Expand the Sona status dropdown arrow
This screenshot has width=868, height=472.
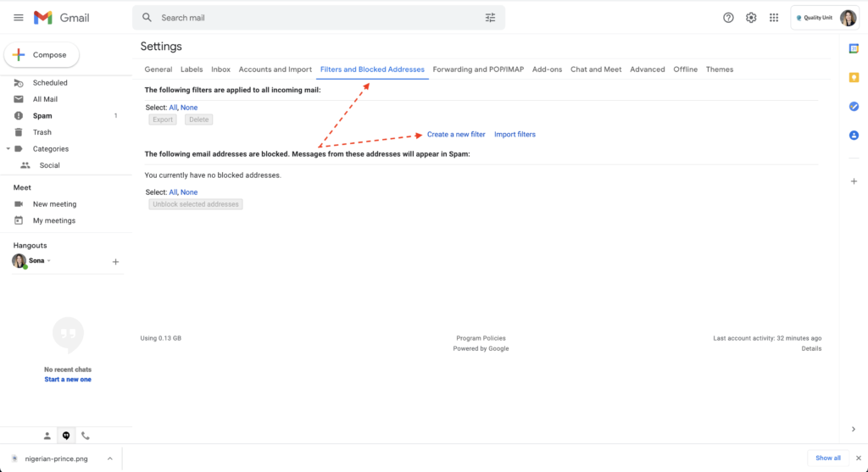tap(49, 261)
